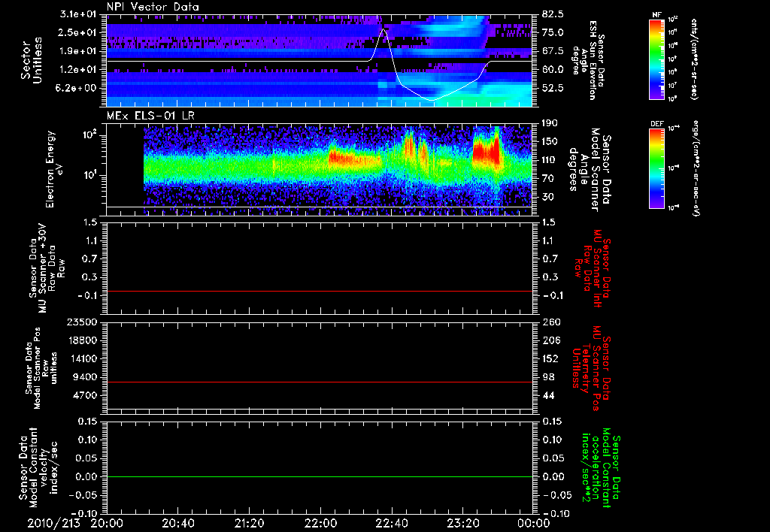Click the '44' telemetry tick value

pyautogui.click(x=547, y=395)
